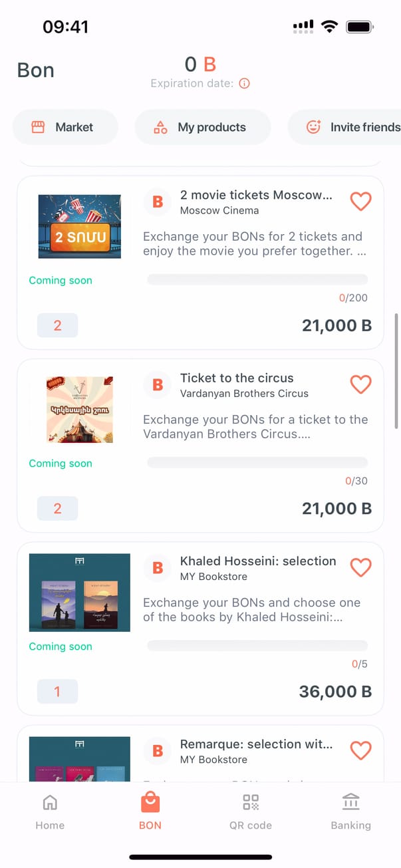Viewport: 401px width, 868px height.
Task: Switch to the Banking tab
Action: [350, 812]
